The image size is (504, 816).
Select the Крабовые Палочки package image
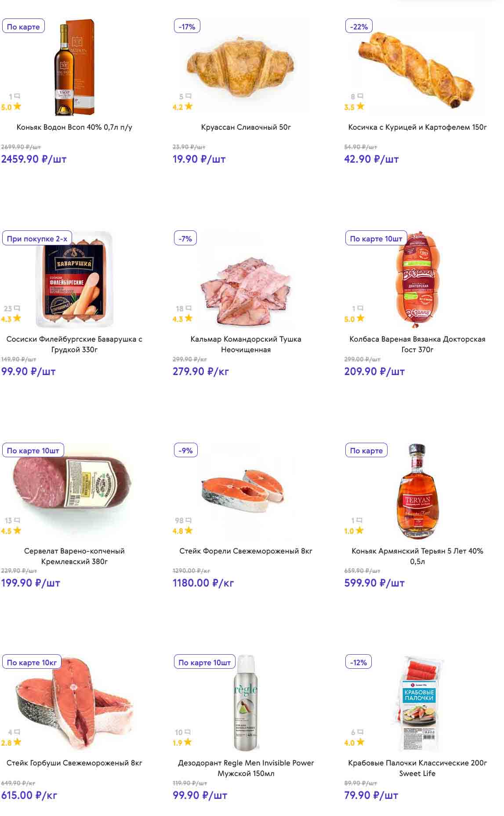click(418, 703)
